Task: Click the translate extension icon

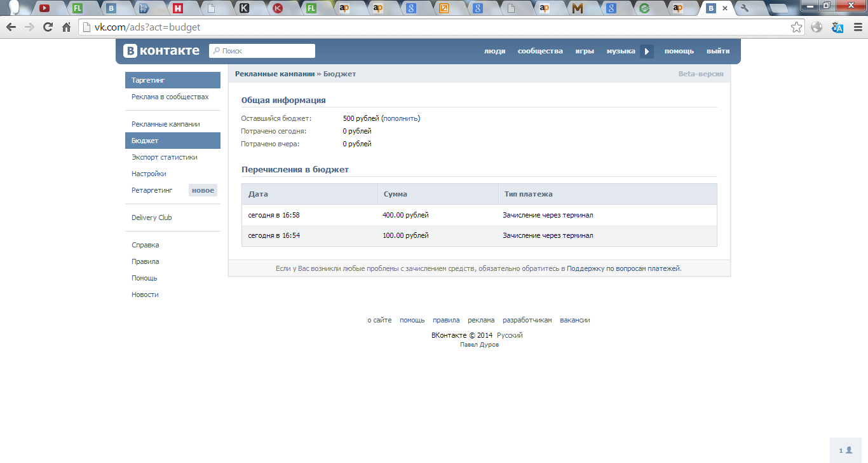Action: [x=837, y=27]
